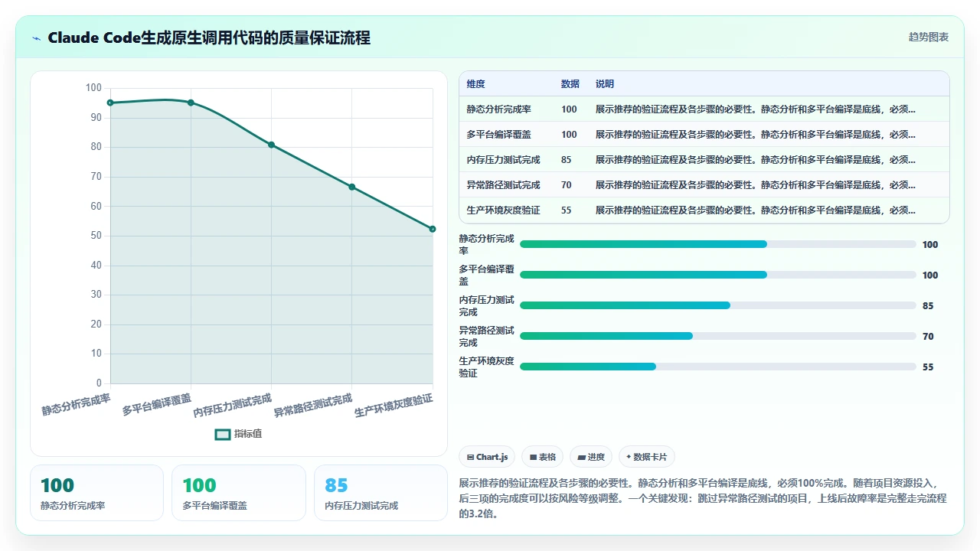This screenshot has height=551, width=980.
Task: Click the 异常路径测试完成 progress bar
Action: click(718, 336)
